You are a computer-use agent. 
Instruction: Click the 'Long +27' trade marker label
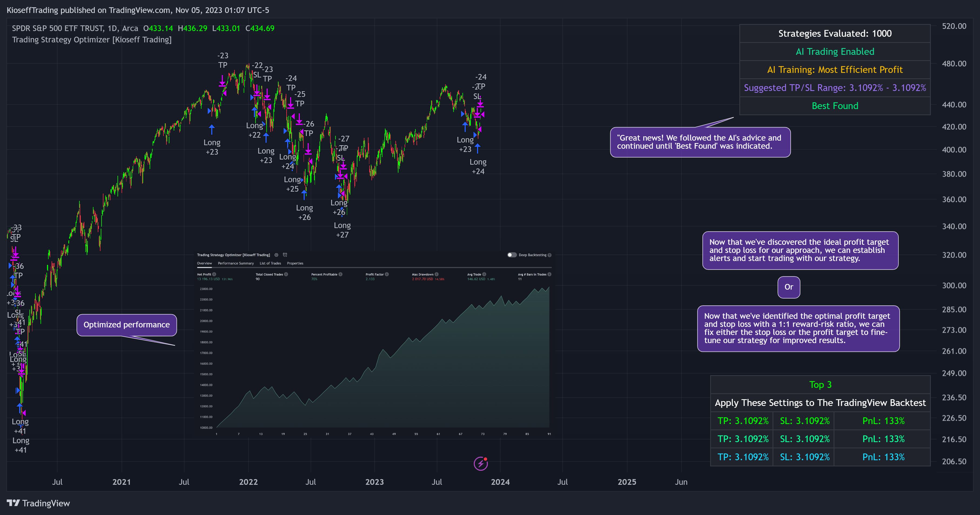342,230
